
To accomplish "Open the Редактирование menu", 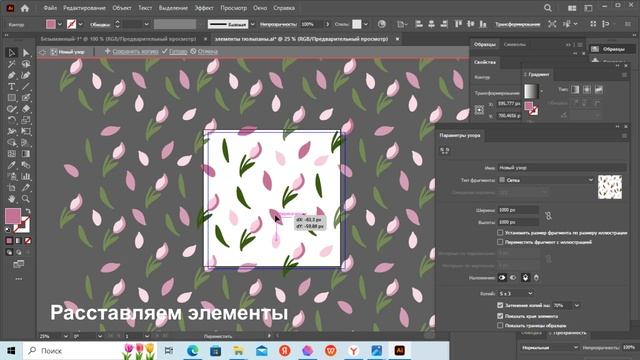I will point(84,8).
